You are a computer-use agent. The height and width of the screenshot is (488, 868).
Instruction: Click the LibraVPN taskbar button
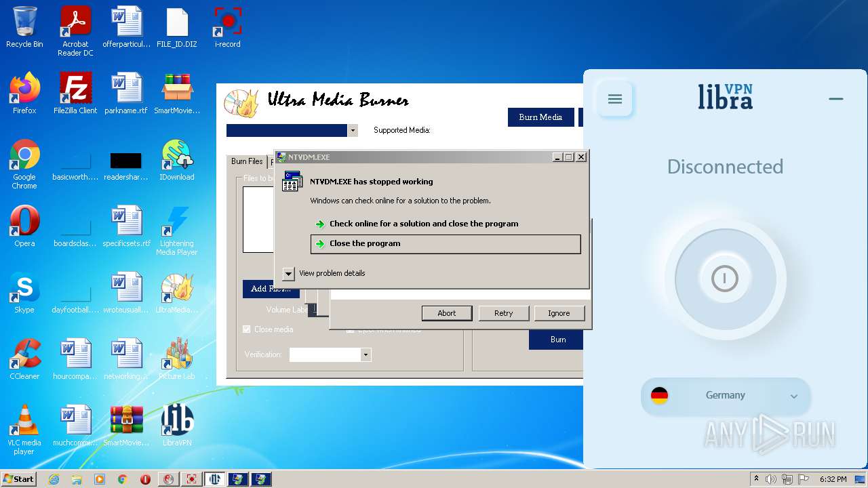click(215, 479)
